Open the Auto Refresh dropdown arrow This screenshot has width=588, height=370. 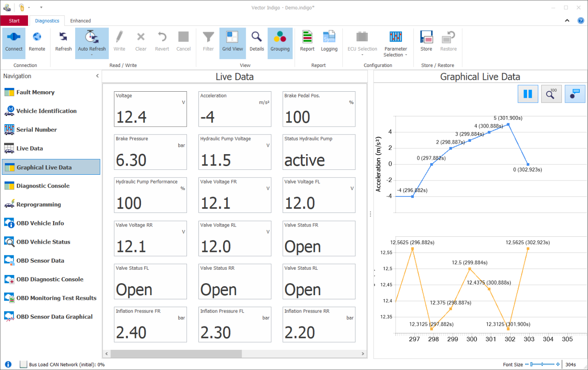[x=92, y=55]
